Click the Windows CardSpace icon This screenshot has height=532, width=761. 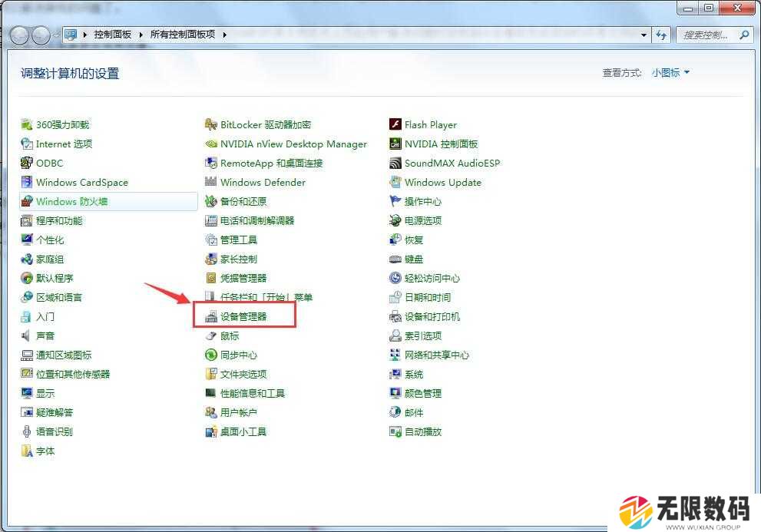coord(27,182)
